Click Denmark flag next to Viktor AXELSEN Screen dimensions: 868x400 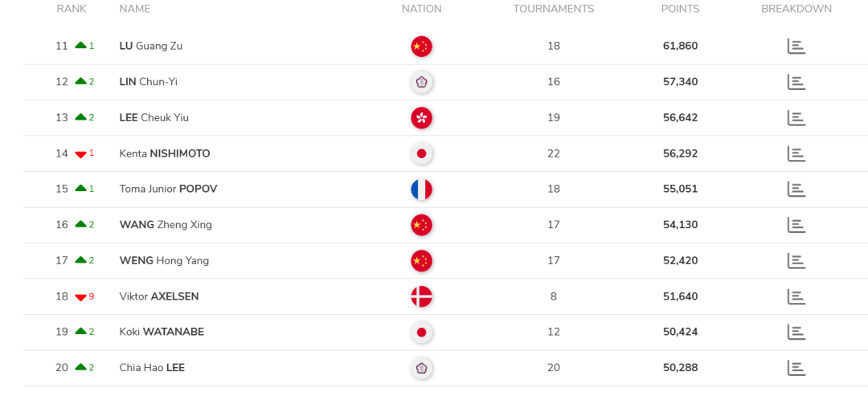(x=421, y=296)
